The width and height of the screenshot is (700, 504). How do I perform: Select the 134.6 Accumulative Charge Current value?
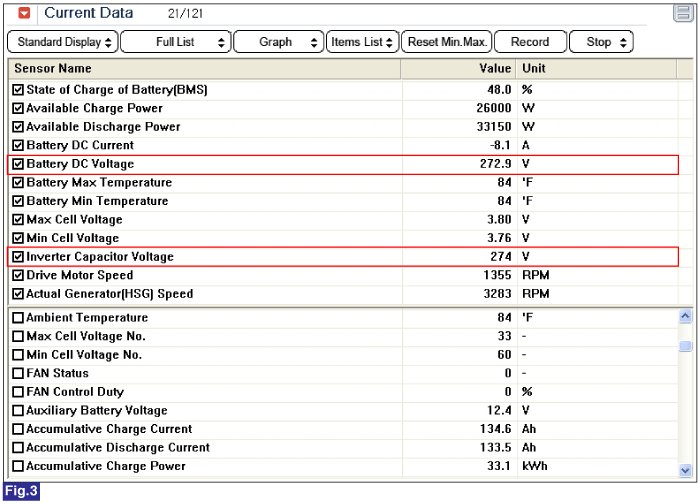[x=496, y=429]
